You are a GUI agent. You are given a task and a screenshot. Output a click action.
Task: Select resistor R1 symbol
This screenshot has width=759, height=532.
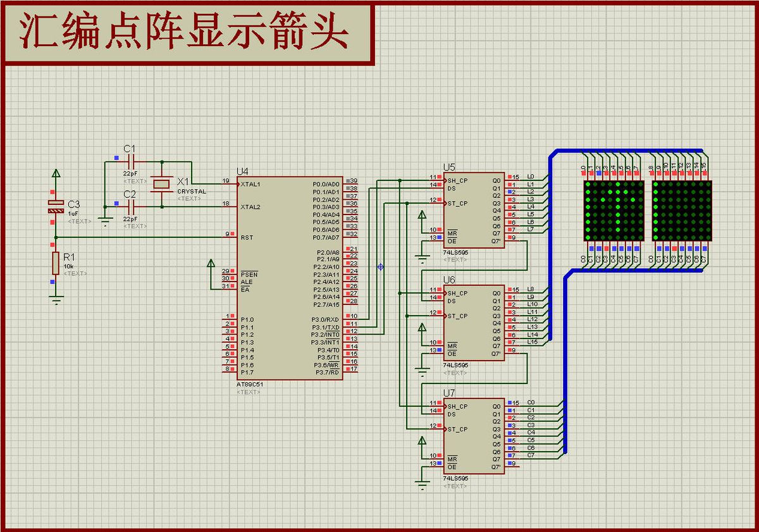point(56,262)
